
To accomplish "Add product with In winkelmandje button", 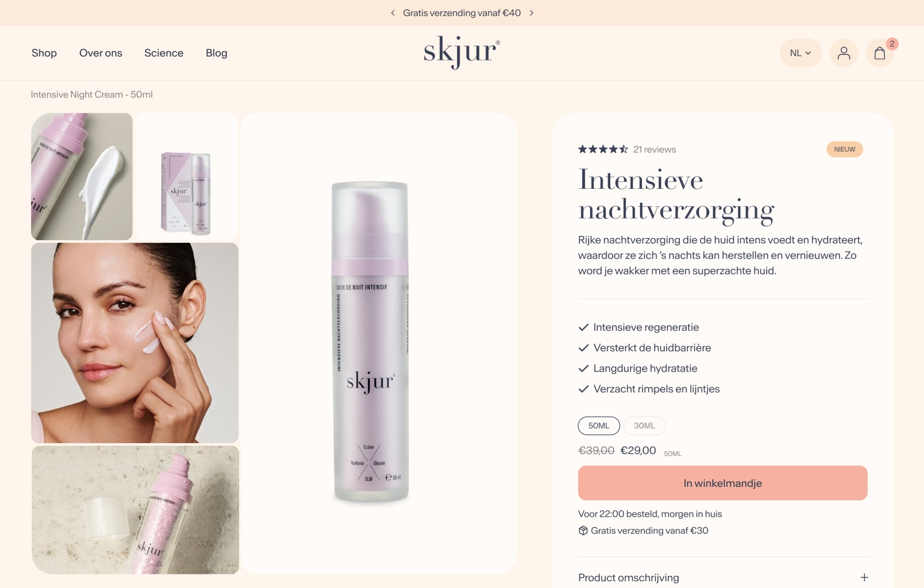I will coord(722,483).
